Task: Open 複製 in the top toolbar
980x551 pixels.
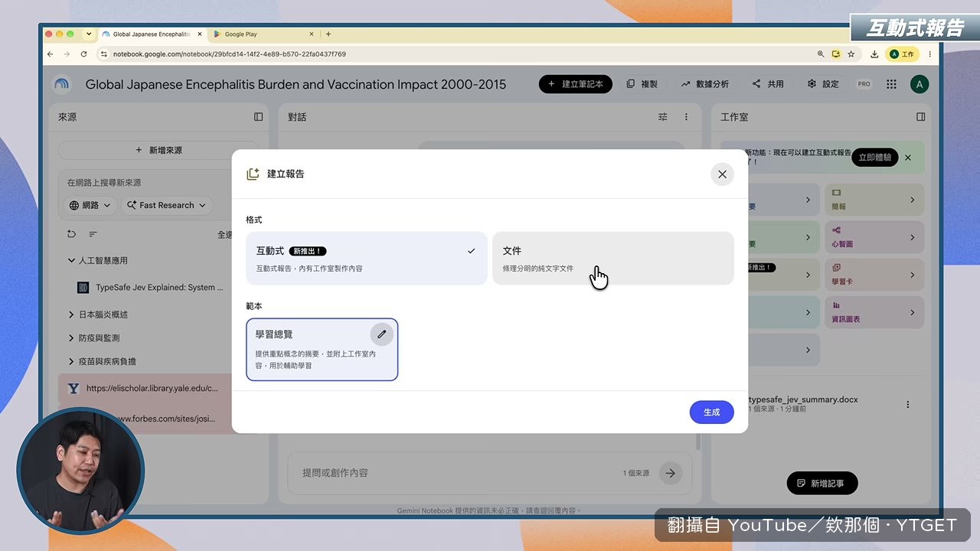Action: coord(642,84)
